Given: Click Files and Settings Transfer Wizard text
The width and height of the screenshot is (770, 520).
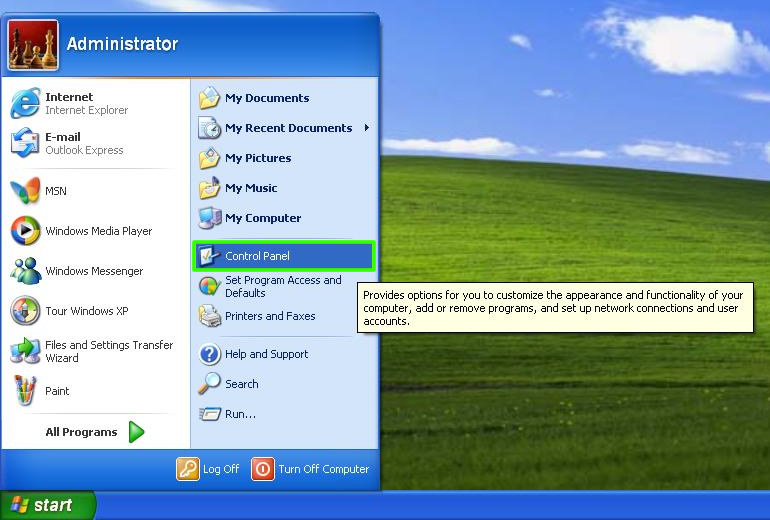Looking at the screenshot, I should pos(109,352).
